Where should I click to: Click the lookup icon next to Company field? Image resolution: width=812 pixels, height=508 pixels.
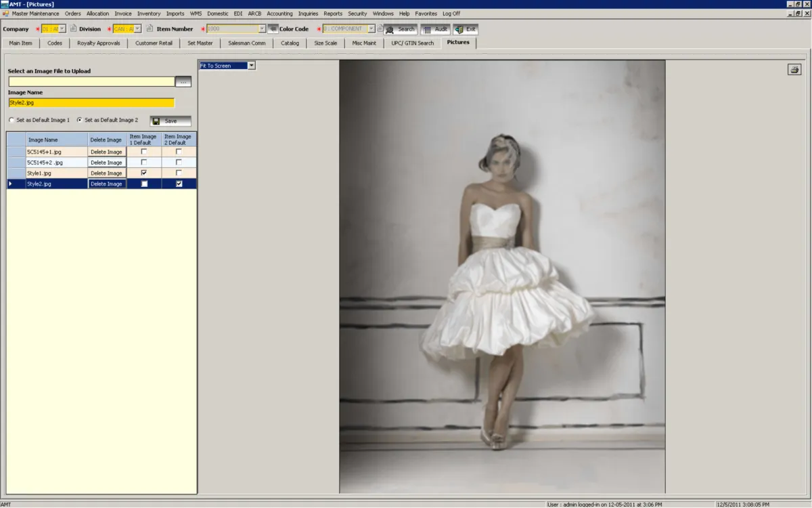73,29
